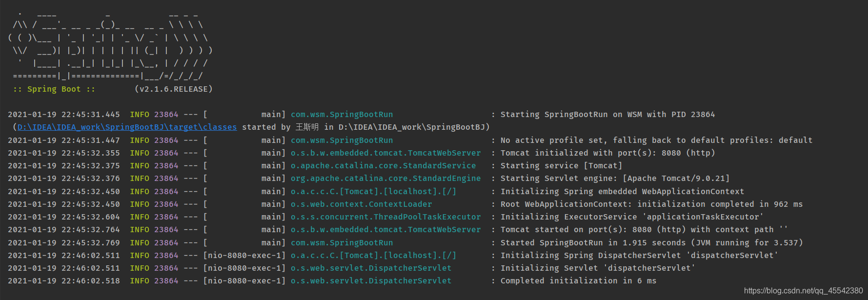Click 'Started SpringBootRun in 1.915 seconds' message
Image resolution: width=868 pixels, height=300 pixels.
click(x=651, y=243)
